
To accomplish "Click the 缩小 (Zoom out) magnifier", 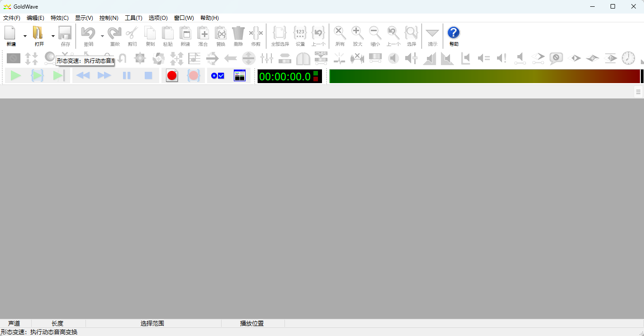I will [375, 36].
